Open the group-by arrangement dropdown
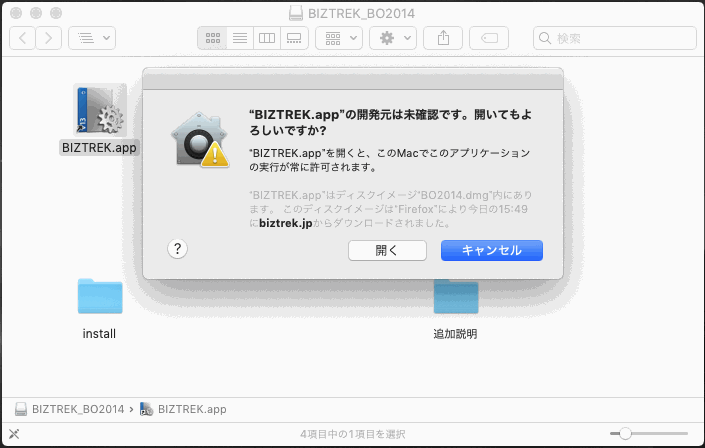This screenshot has height=448, width=705. point(339,38)
